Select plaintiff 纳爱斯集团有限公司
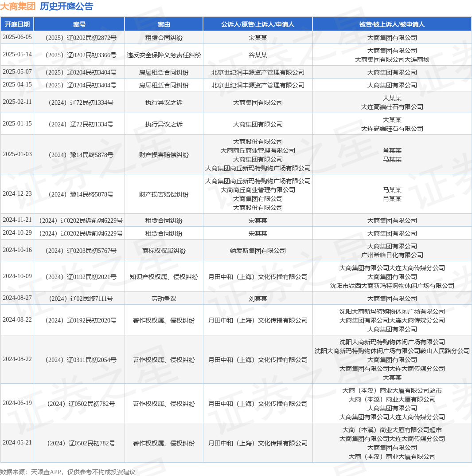Image resolution: width=472 pixels, height=476 pixels. (x=258, y=251)
